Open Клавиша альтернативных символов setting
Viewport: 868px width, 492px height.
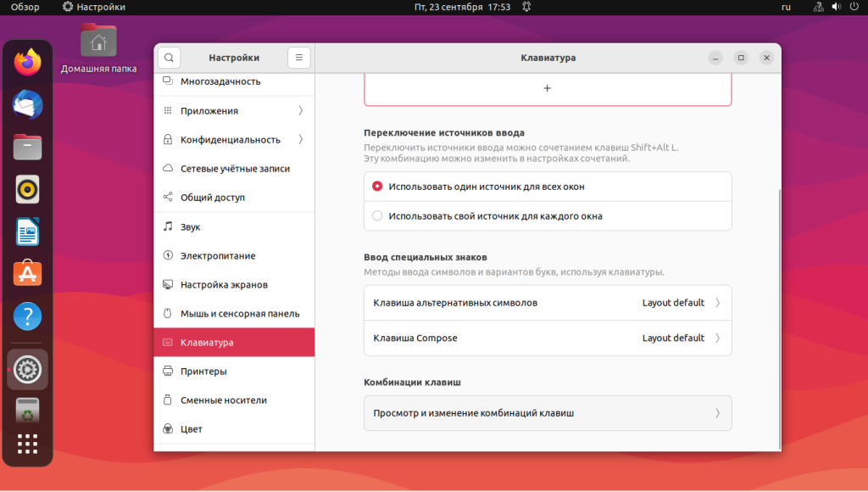point(548,303)
